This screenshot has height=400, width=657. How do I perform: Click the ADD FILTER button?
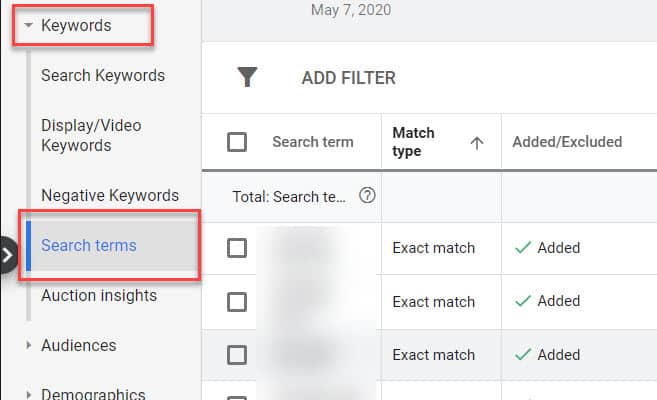pos(349,78)
